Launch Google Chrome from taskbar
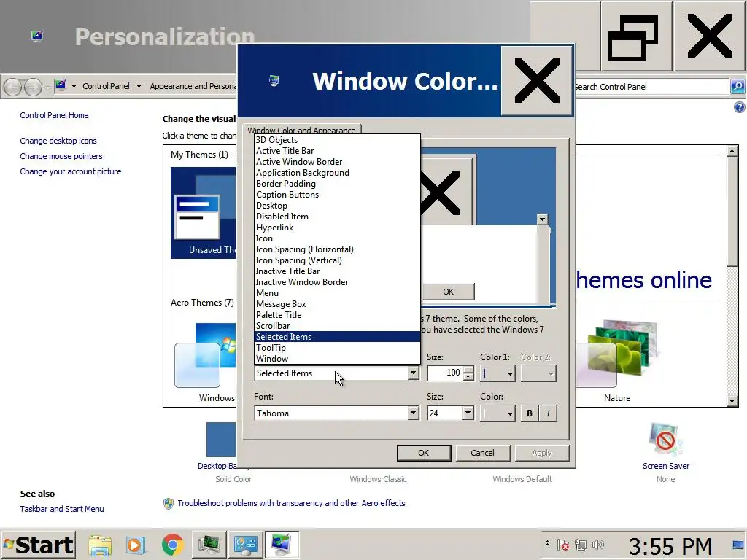The image size is (747, 560). [172, 545]
